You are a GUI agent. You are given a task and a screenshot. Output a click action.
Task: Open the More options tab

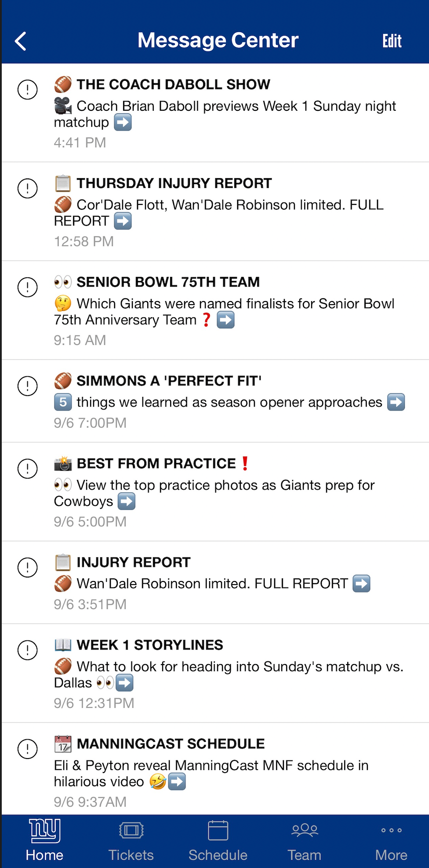pyautogui.click(x=391, y=840)
